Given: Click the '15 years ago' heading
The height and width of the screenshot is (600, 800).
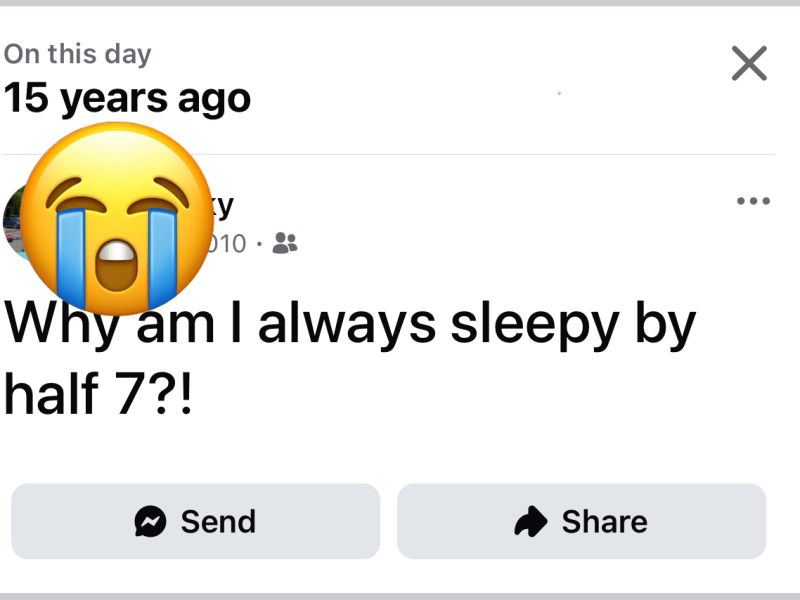Looking at the screenshot, I should (127, 97).
